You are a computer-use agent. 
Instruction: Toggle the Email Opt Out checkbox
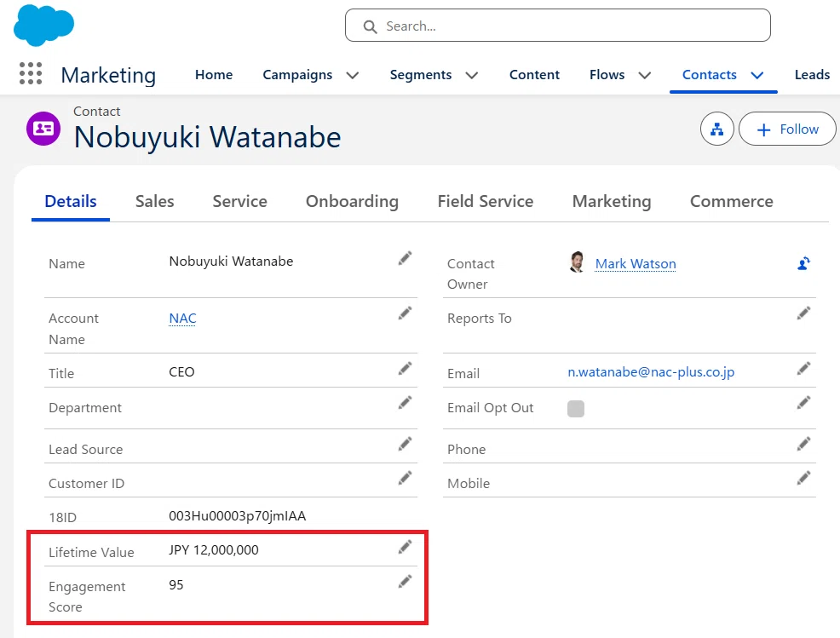click(576, 408)
